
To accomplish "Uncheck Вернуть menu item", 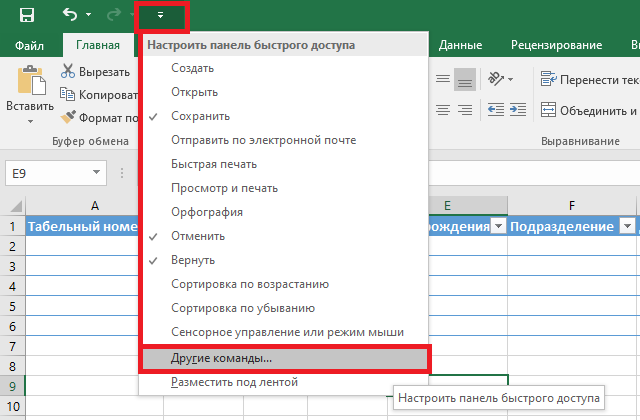I will click(x=284, y=260).
